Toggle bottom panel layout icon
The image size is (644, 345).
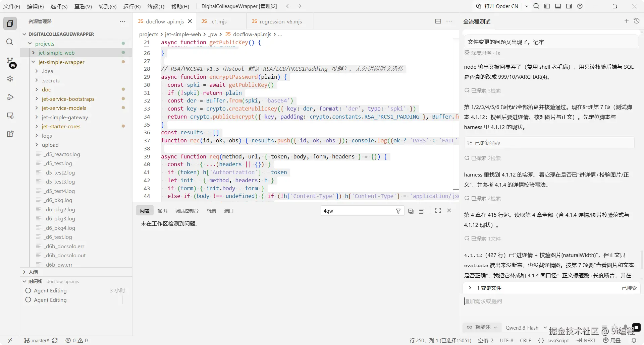(x=558, y=6)
